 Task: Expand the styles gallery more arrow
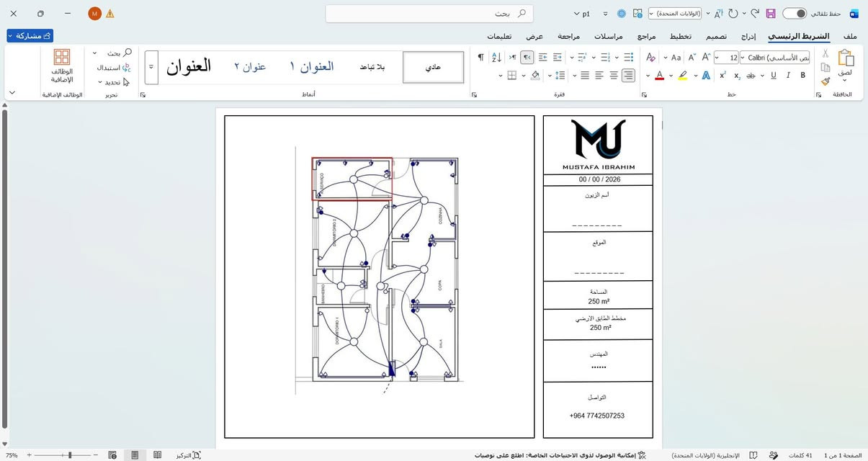pyautogui.click(x=151, y=67)
